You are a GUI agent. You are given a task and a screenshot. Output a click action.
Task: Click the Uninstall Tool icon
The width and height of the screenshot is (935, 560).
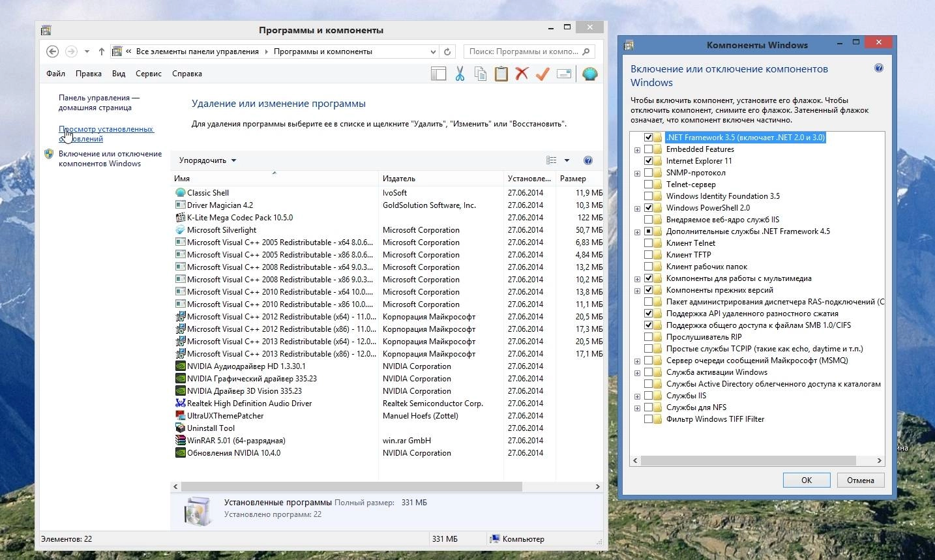point(181,428)
